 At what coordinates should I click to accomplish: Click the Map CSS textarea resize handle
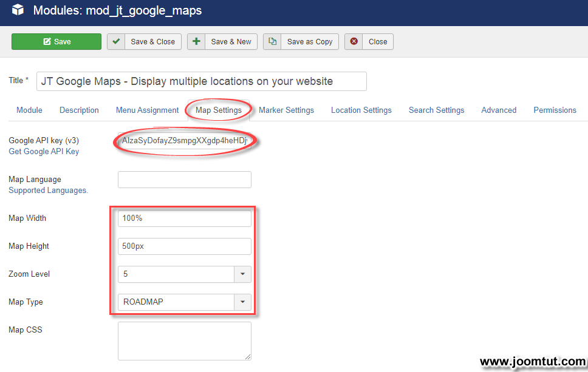click(x=248, y=357)
